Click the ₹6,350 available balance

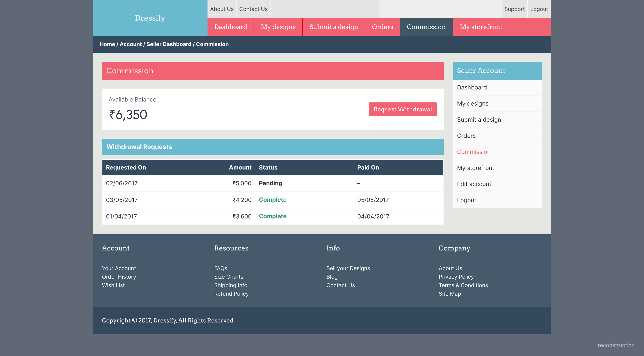(x=128, y=115)
